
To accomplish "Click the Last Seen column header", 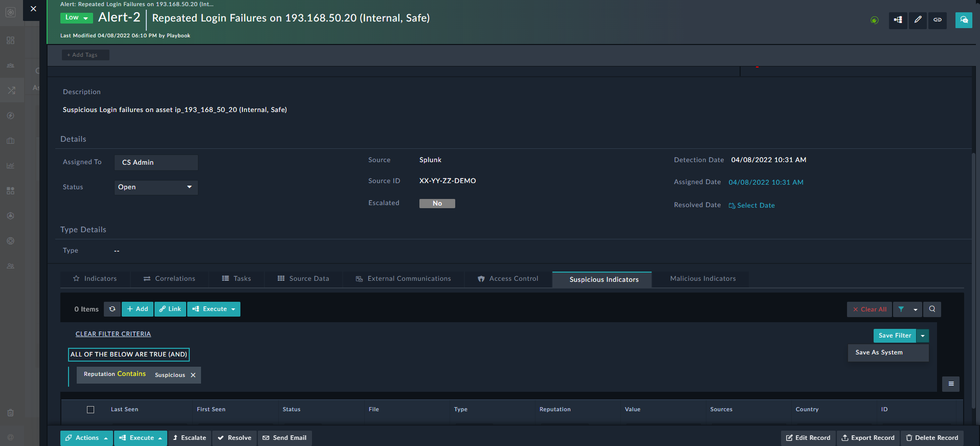I will click(x=124, y=410).
